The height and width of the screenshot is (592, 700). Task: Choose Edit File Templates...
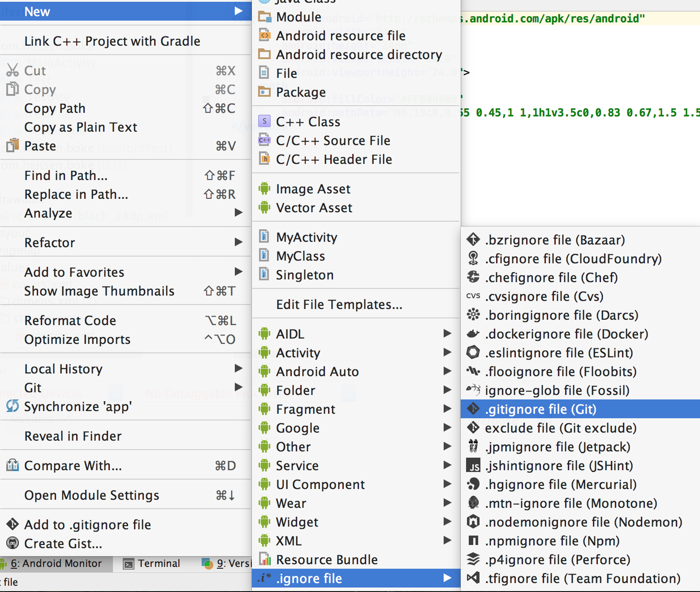[356, 304]
